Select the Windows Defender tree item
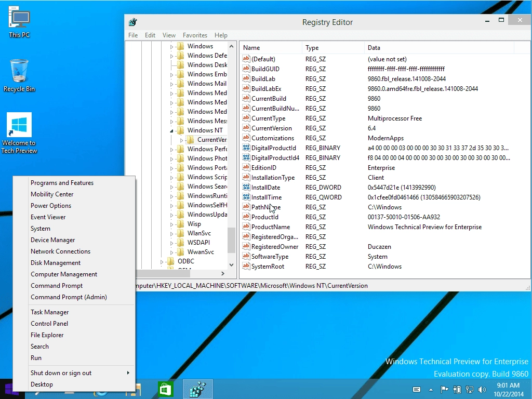This screenshot has width=532, height=399. pyautogui.click(x=207, y=55)
